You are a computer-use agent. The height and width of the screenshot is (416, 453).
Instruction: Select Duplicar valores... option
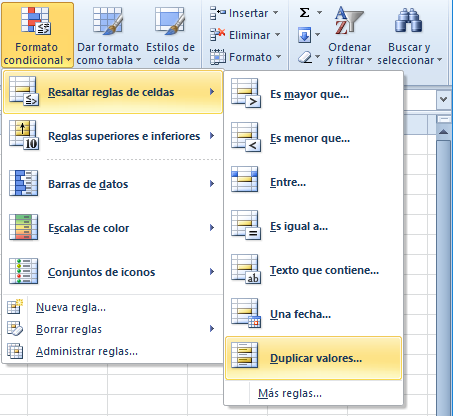pos(313,358)
